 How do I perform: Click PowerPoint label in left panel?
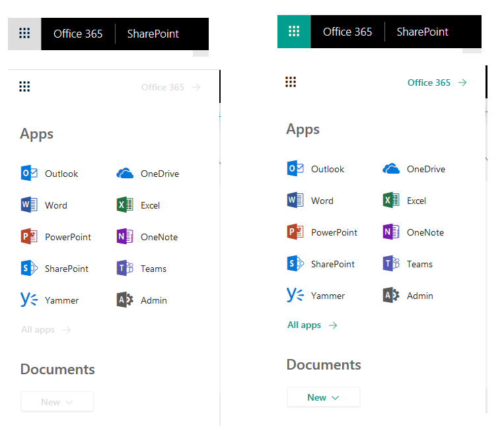point(68,237)
